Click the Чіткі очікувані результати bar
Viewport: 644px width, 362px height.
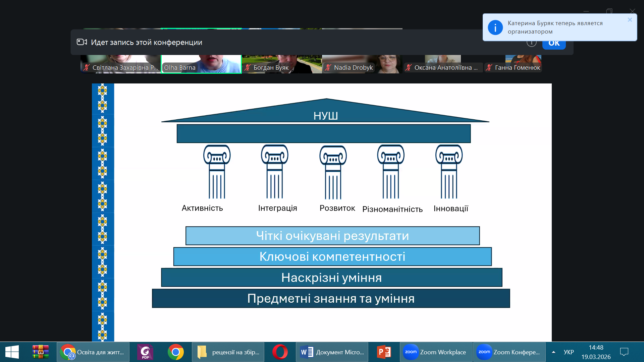pos(332,236)
